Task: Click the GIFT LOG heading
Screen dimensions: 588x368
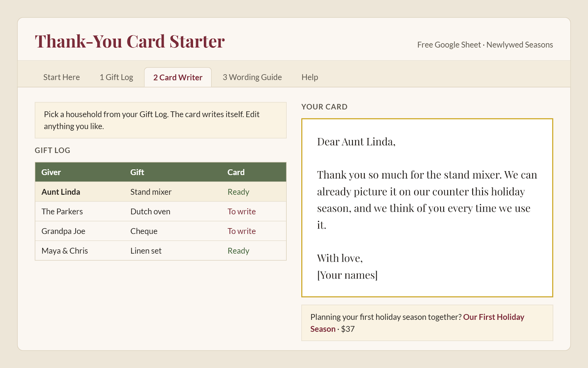Action: pyautogui.click(x=53, y=150)
